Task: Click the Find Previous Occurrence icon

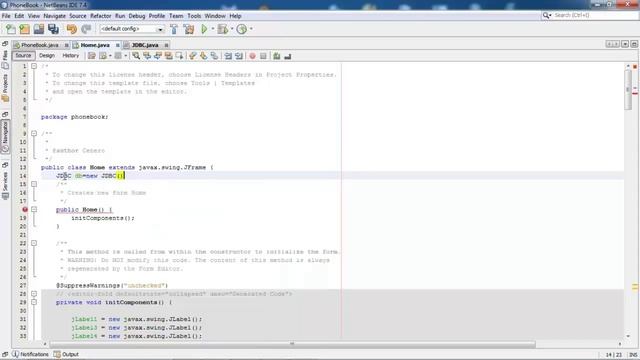Action: click(x=147, y=56)
